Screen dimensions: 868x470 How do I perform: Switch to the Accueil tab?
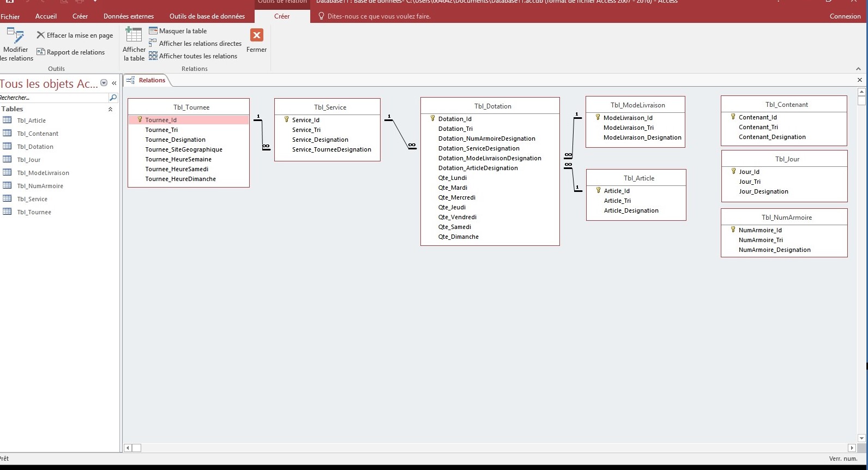point(46,16)
